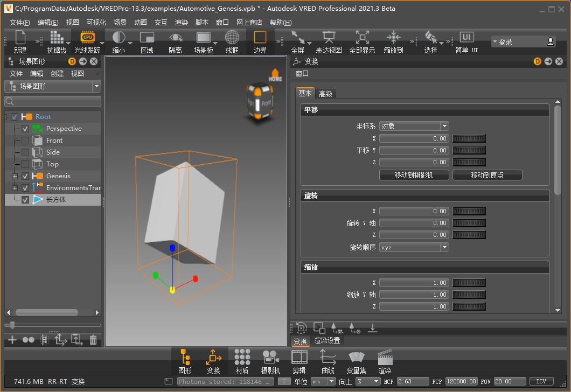Image resolution: width=571 pixels, height=392 pixels.
Task: Open 剪辑 clip maker from bottom bar
Action: pos(300,361)
